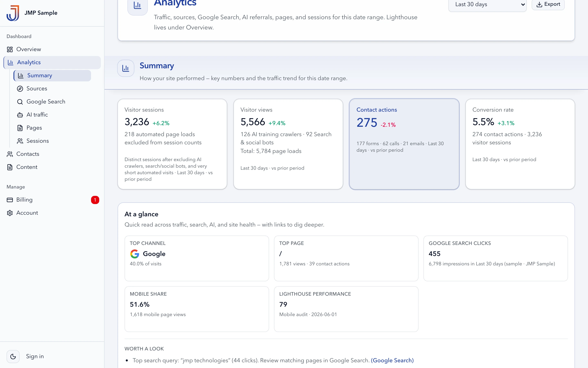This screenshot has width=588, height=368.
Task: Select the Summary sub-item
Action: point(52,76)
